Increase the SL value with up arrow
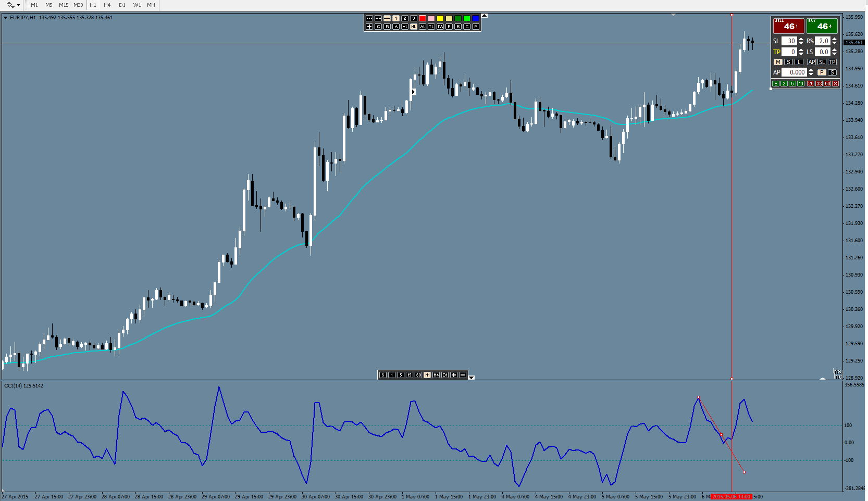Screen dimensions: 868x501 (801, 39)
